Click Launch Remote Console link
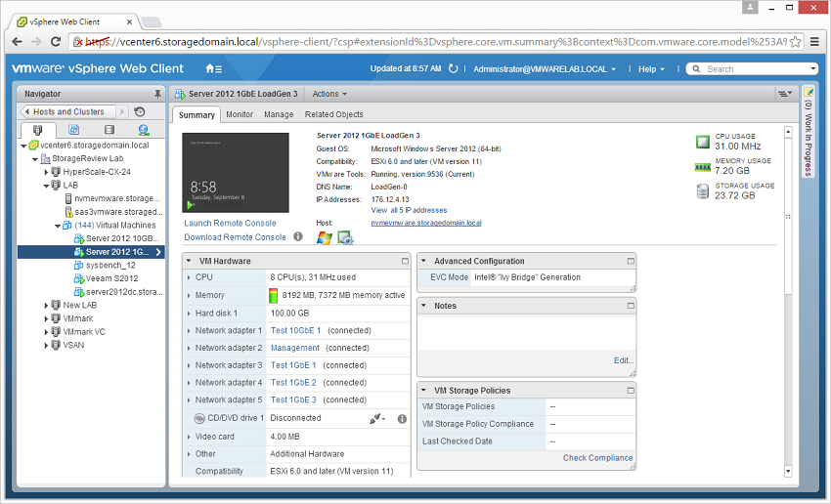Viewport: 831px width, 504px height. click(x=230, y=223)
